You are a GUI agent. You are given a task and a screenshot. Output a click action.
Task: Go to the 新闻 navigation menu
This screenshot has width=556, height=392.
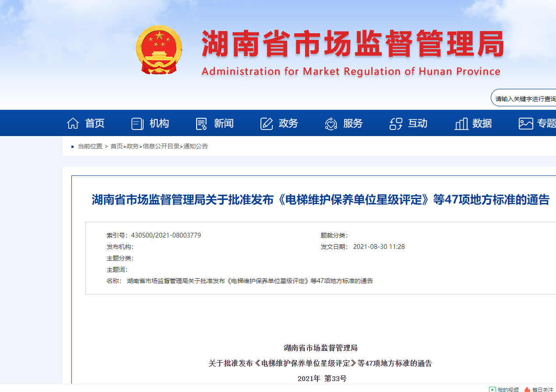tap(223, 123)
